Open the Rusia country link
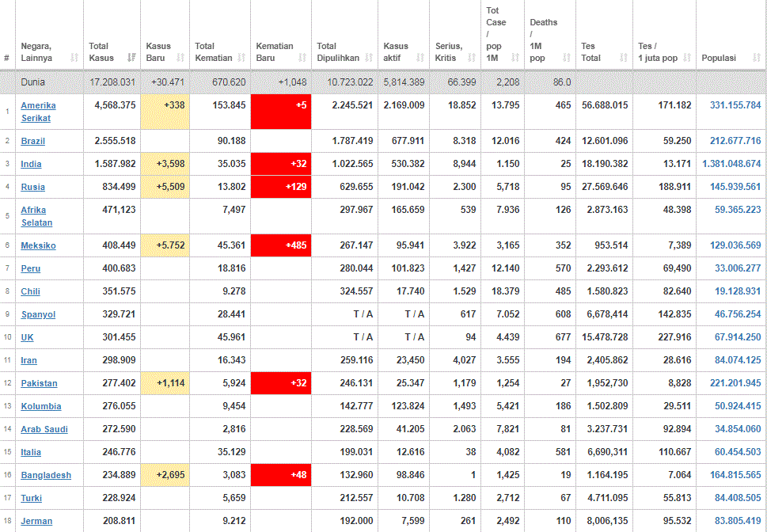 click(32, 187)
